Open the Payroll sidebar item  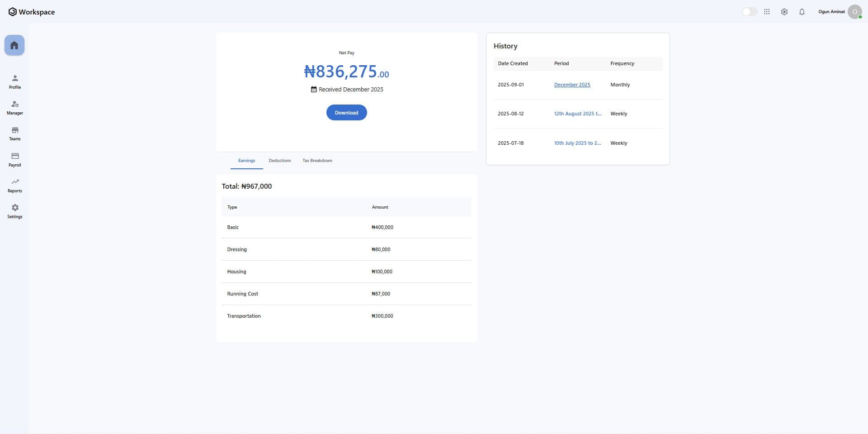[15, 160]
